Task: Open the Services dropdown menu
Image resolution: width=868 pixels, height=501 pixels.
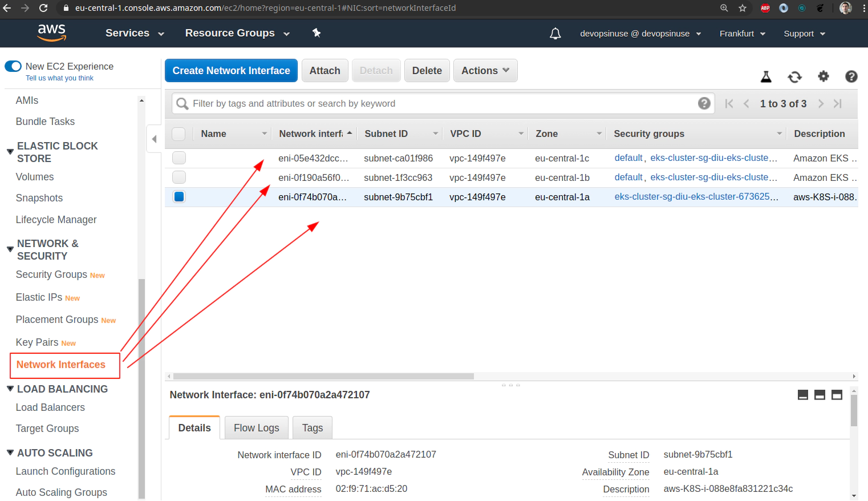Action: 135,33
